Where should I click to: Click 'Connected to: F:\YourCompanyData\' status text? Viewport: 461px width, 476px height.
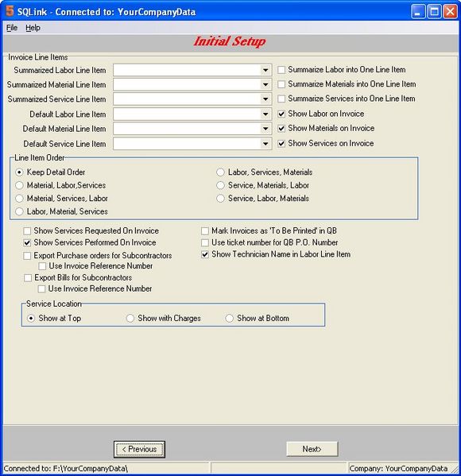pyautogui.click(x=66, y=468)
